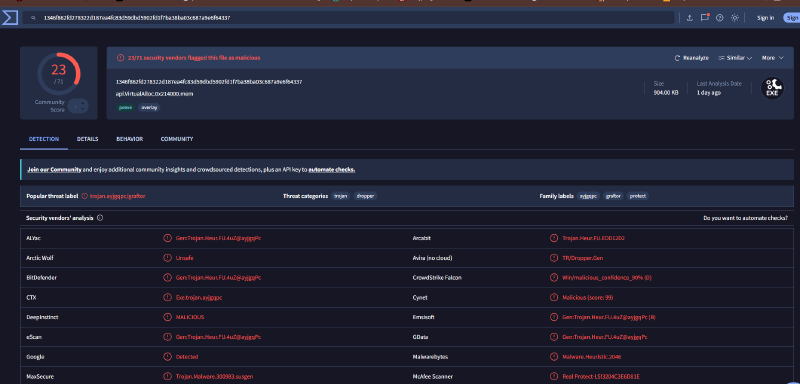Image resolution: width=800 pixels, height=384 pixels.
Task: Click the alert icon in McAfee Scanner row
Action: pos(554,376)
